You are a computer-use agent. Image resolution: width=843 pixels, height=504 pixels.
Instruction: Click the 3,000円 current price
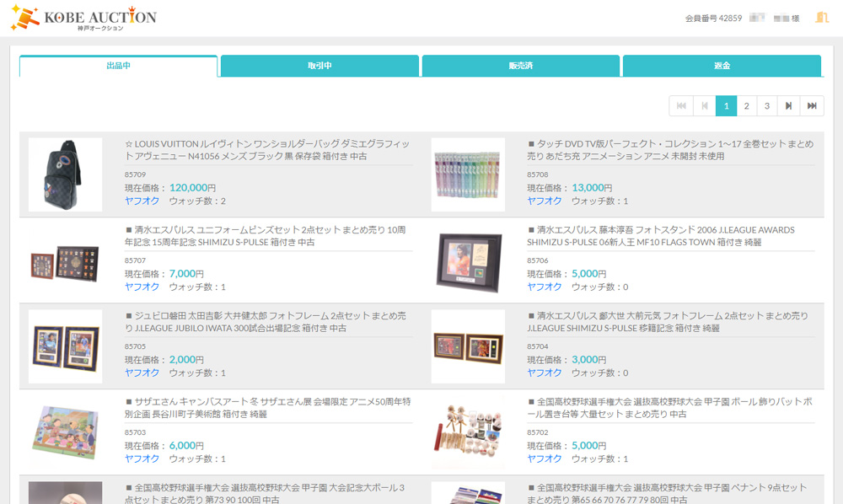tap(588, 360)
